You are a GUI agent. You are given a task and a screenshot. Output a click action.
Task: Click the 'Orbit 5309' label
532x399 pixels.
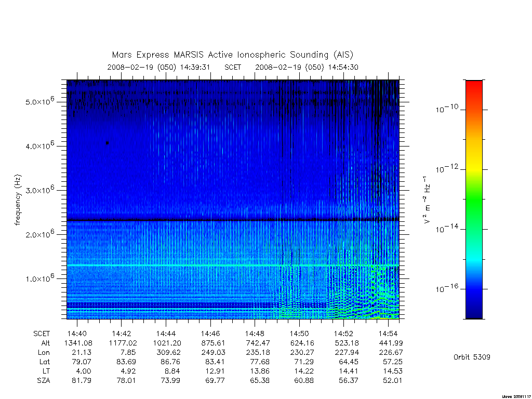click(472, 357)
